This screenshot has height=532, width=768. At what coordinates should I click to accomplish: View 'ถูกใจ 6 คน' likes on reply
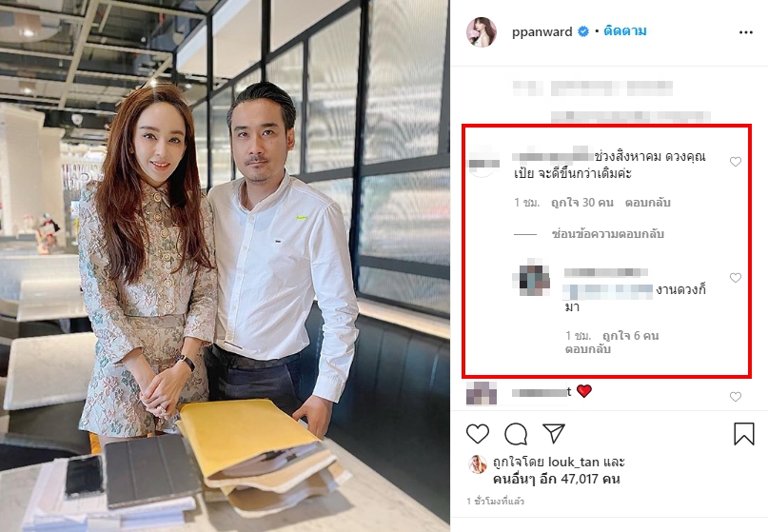tap(630, 336)
